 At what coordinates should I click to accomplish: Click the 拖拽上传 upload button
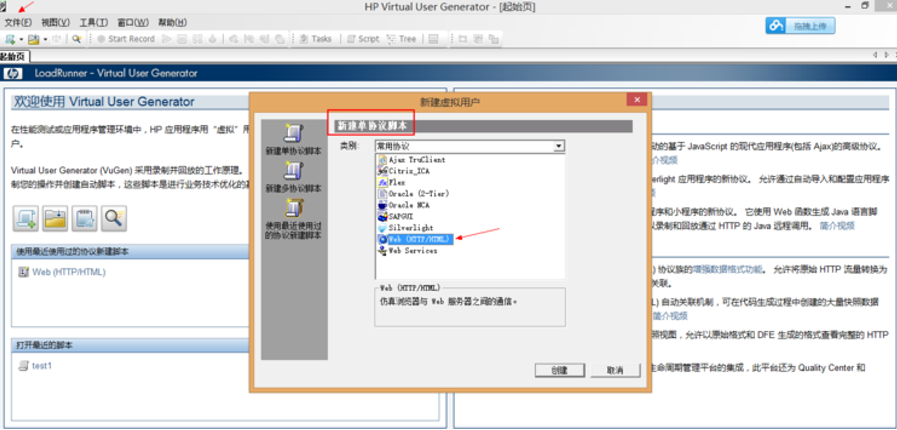[x=800, y=26]
